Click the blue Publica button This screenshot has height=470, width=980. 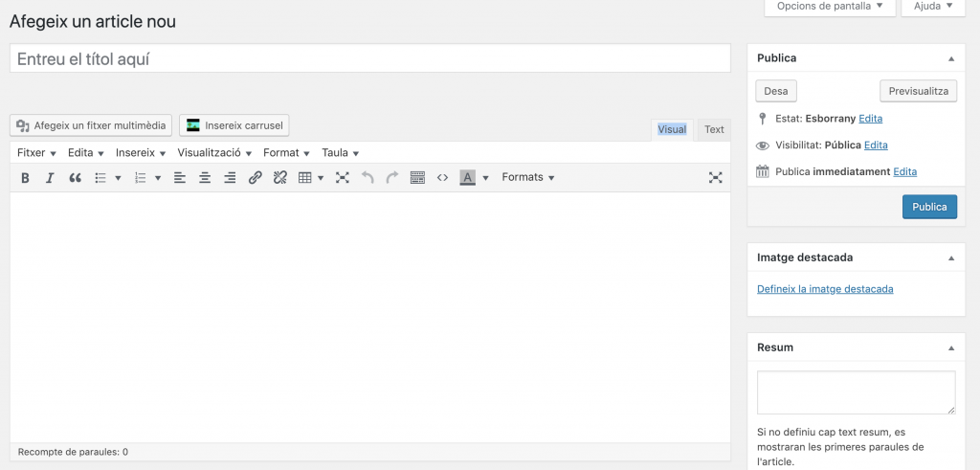pos(928,207)
